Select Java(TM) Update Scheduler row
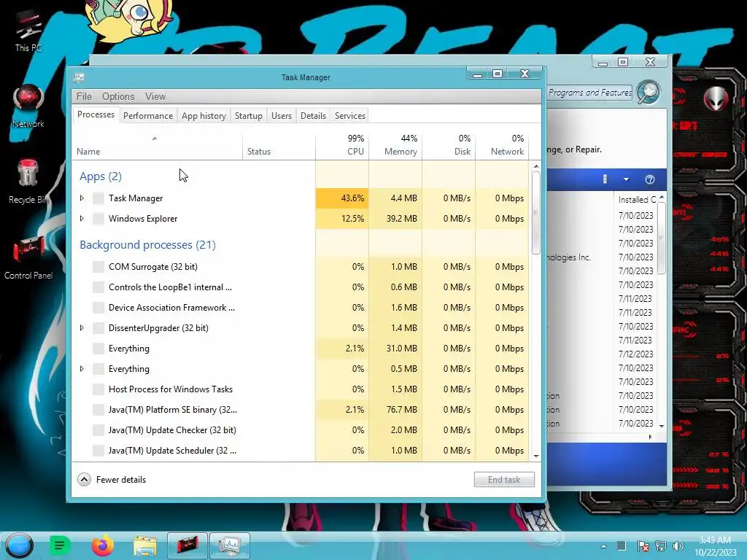747x560 pixels. pos(300,451)
